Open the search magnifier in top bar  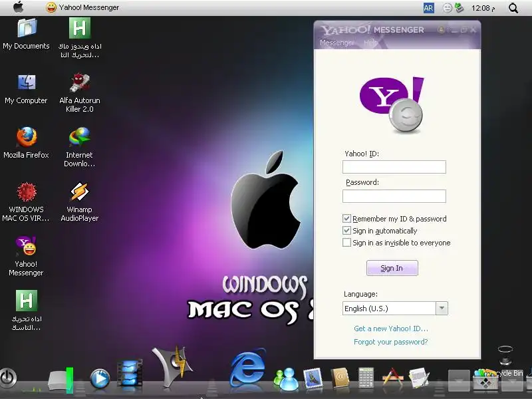513,8
